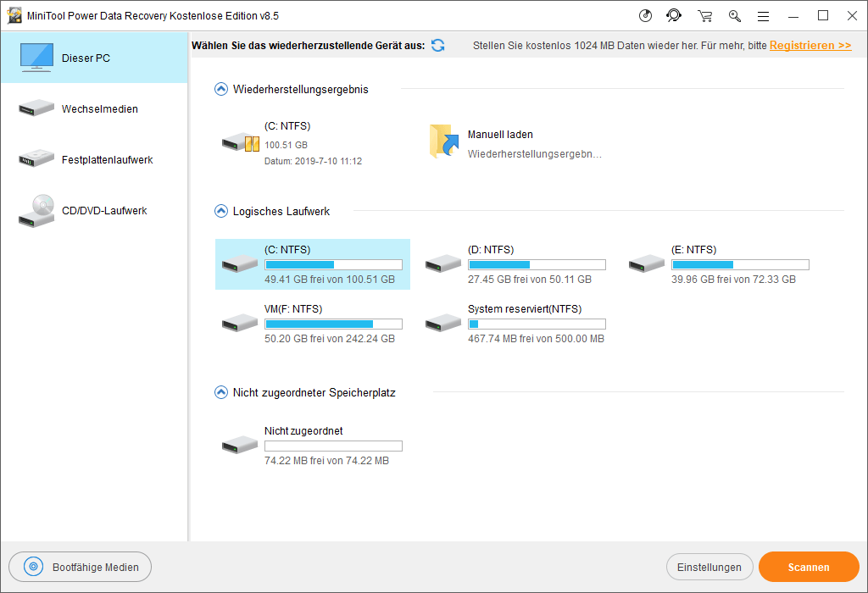Image resolution: width=868 pixels, height=593 pixels.
Task: Click the Manuell laden folder icon
Action: tap(444, 141)
